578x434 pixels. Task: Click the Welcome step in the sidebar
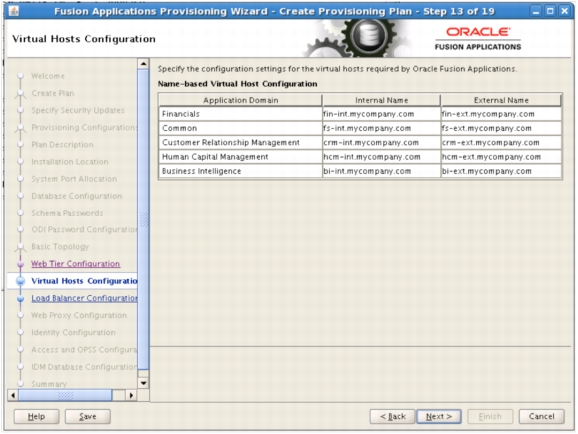coord(48,76)
